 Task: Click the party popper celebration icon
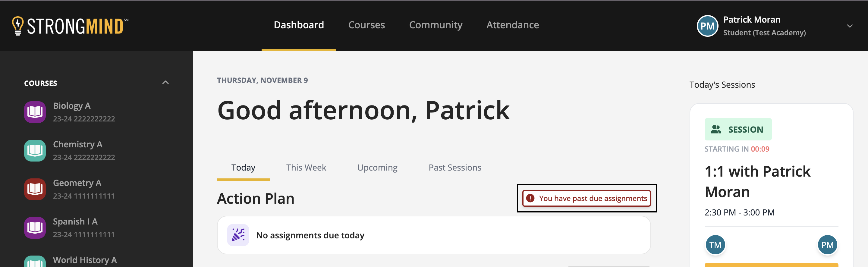pyautogui.click(x=238, y=235)
